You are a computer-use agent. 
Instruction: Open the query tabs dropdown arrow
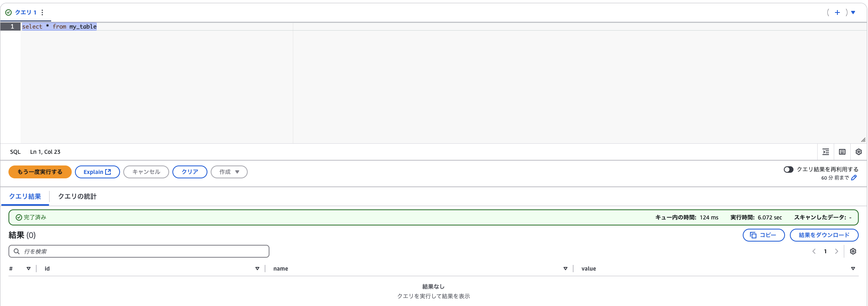click(x=853, y=12)
